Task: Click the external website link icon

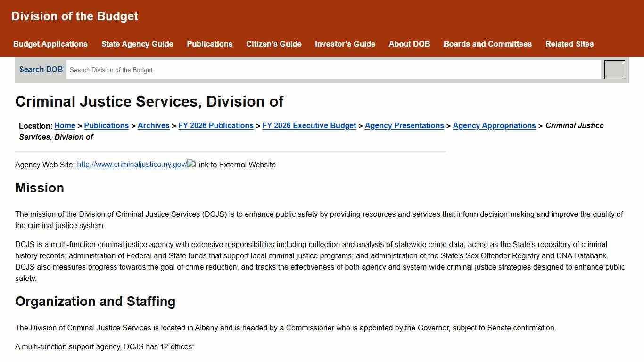Action: pos(190,165)
